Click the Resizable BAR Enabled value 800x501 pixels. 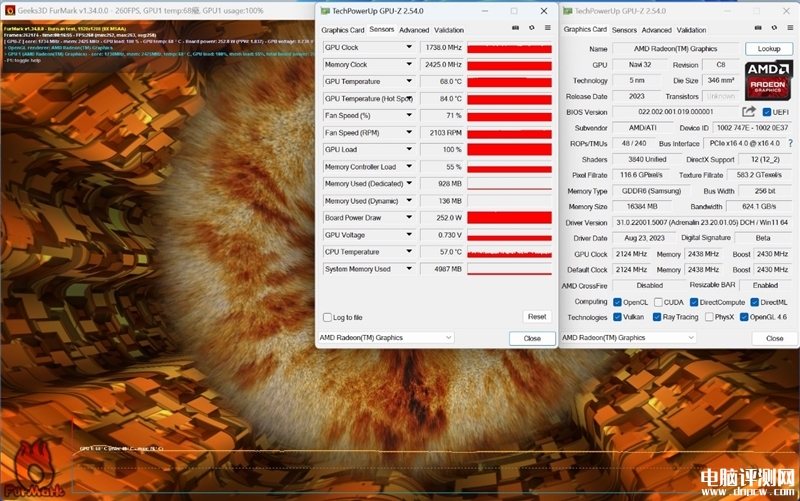click(765, 285)
